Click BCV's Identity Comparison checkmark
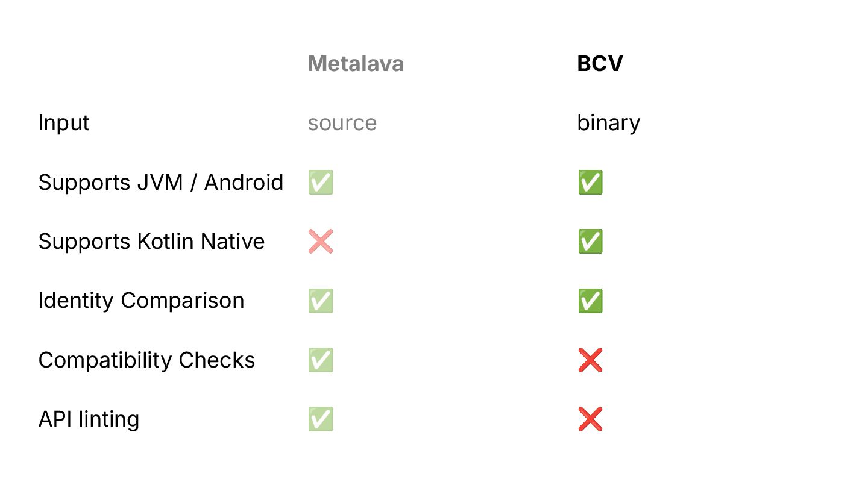This screenshot has width=868, height=488. click(x=590, y=301)
